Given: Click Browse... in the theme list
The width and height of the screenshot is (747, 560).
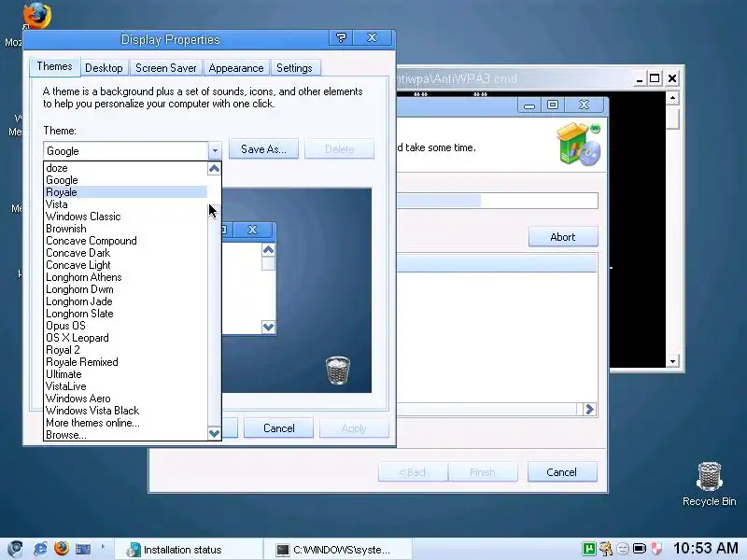Looking at the screenshot, I should pyautogui.click(x=126, y=435).
